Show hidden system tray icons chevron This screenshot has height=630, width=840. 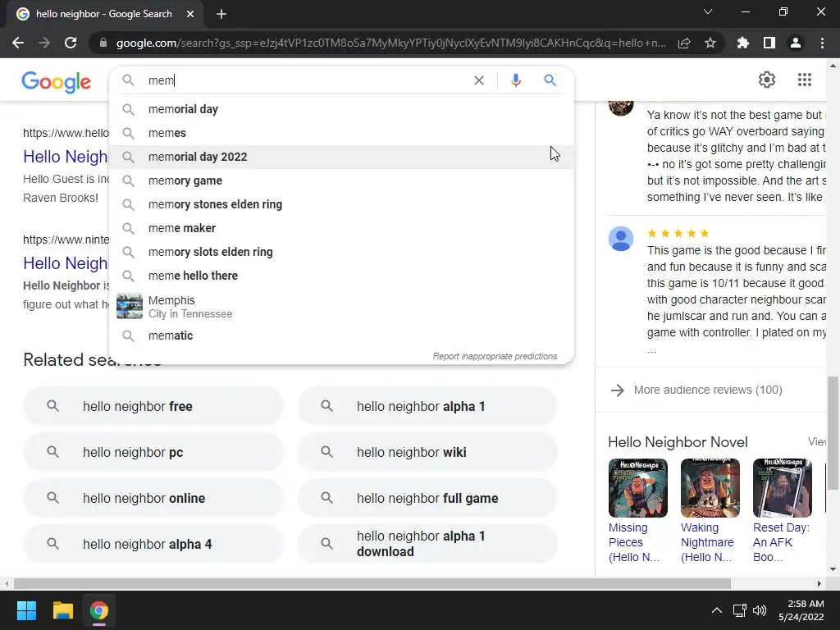[x=716, y=610]
